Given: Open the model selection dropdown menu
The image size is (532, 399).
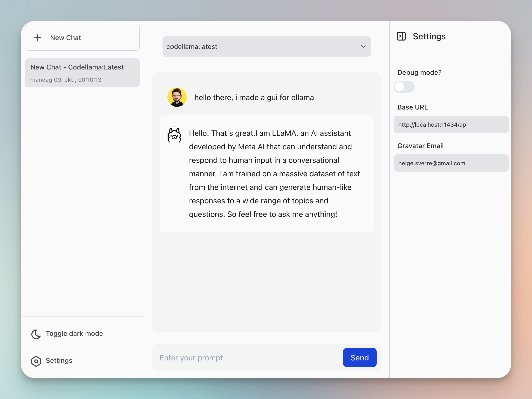Looking at the screenshot, I should (x=266, y=47).
